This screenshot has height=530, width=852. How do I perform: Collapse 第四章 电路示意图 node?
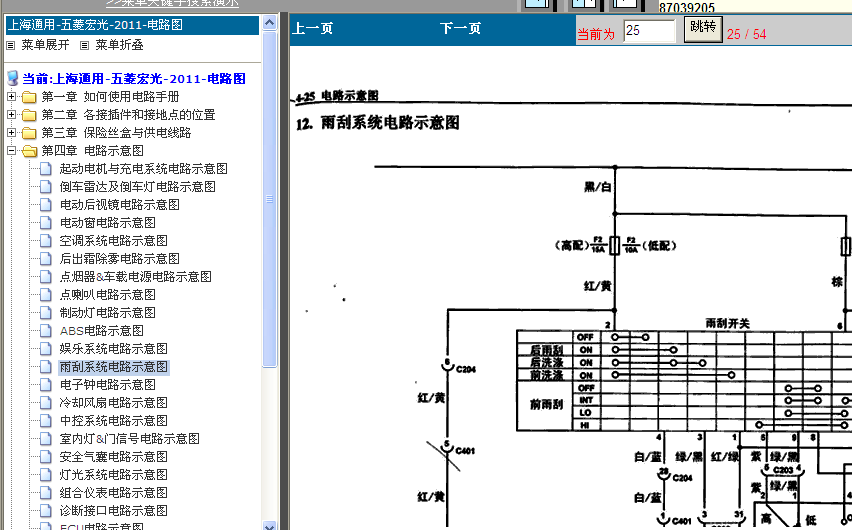11,151
